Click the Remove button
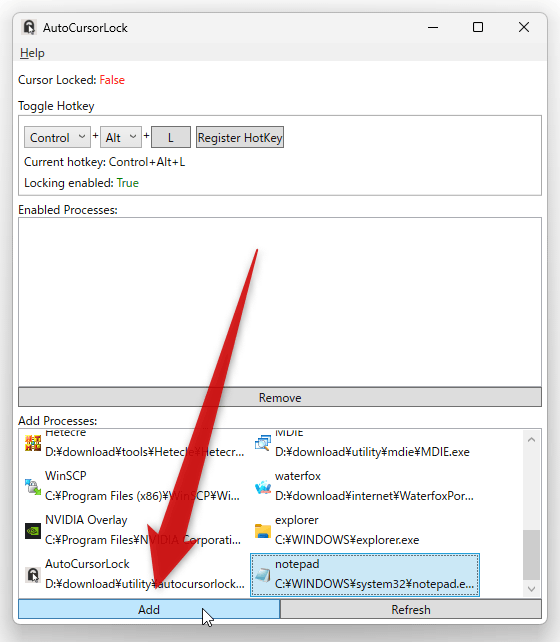The height and width of the screenshot is (642, 560). (x=280, y=398)
